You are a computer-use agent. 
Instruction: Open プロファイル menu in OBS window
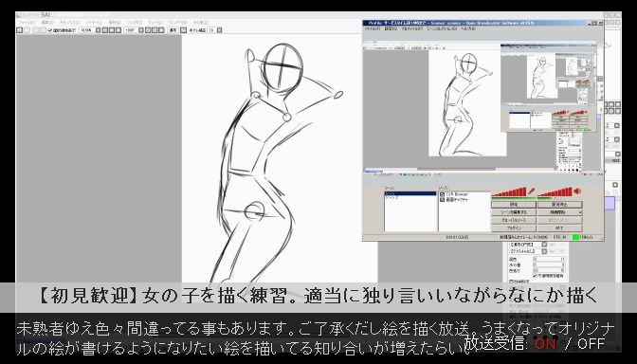click(x=412, y=28)
